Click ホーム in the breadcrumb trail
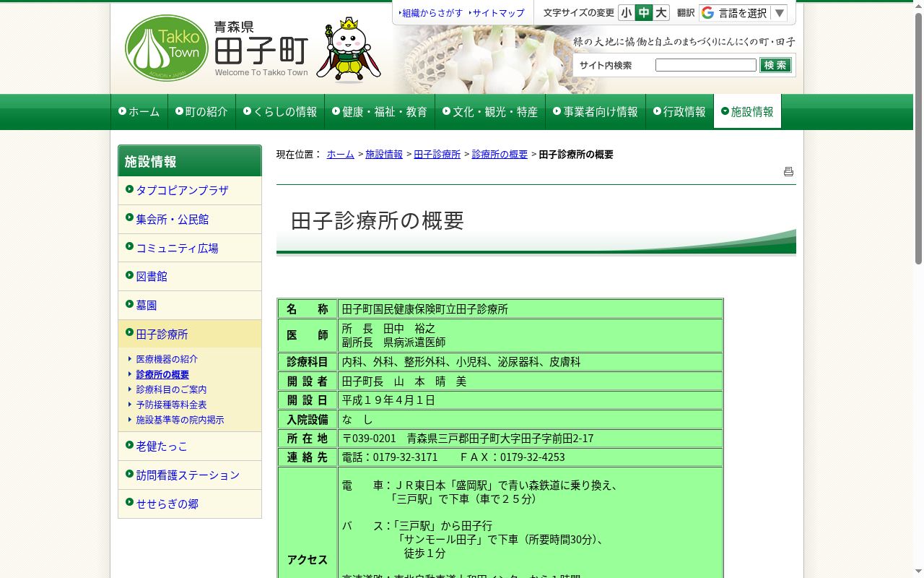This screenshot has width=924, height=578. click(341, 155)
